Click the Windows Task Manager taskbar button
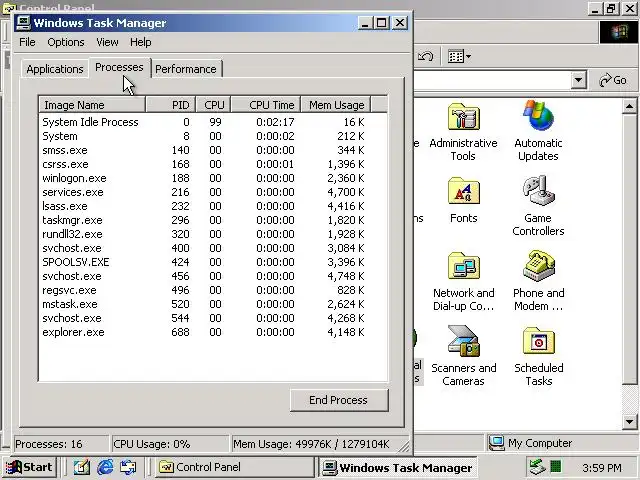This screenshot has width=640, height=480. [399, 467]
